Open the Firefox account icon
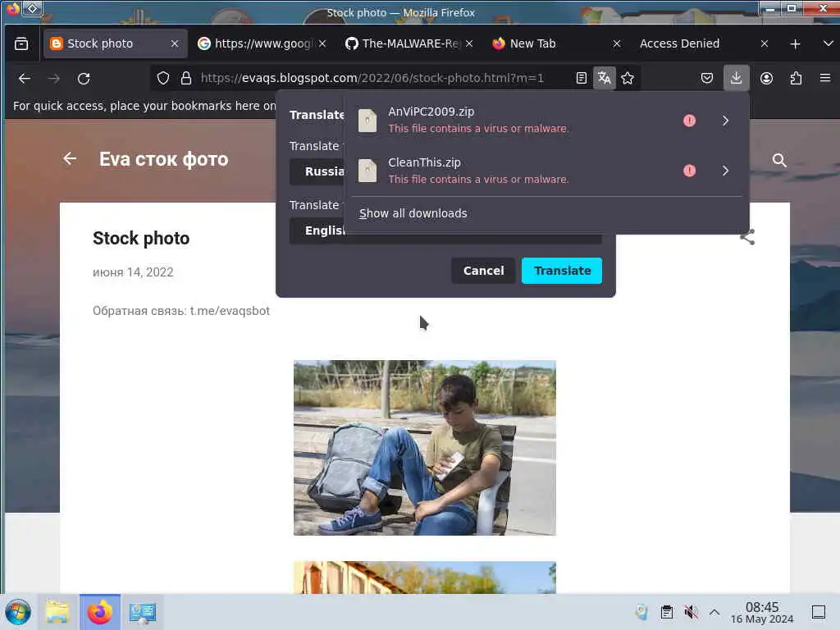Viewport: 840px width, 630px height. (x=767, y=78)
